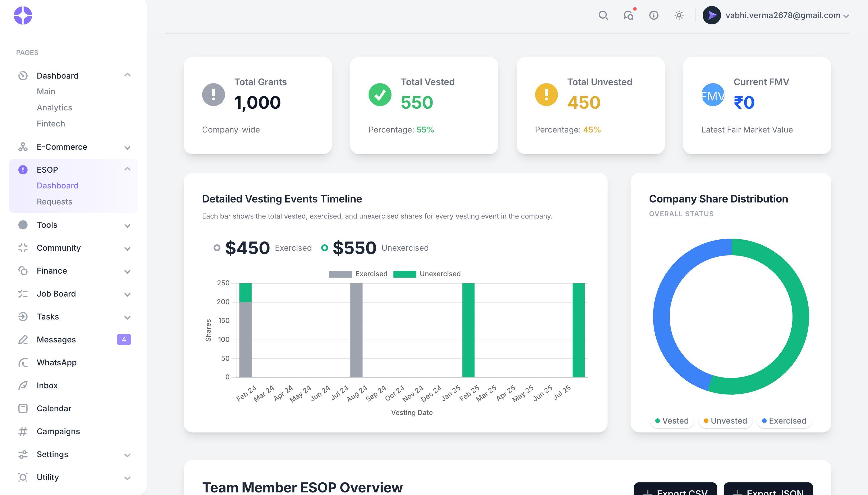Toggle Exercised series in bar chart legend
The image size is (868, 495).
pyautogui.click(x=358, y=274)
